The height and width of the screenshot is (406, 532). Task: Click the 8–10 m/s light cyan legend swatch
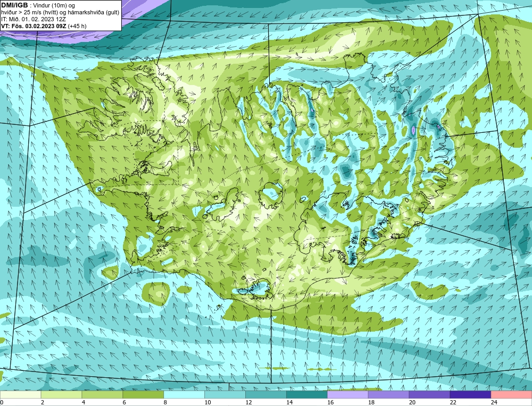coord(184,395)
